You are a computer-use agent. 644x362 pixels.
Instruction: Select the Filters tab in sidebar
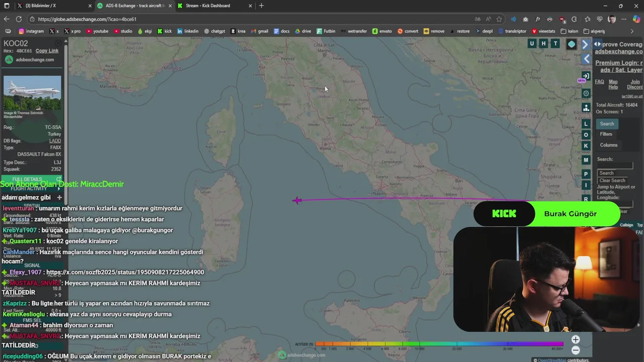(606, 134)
